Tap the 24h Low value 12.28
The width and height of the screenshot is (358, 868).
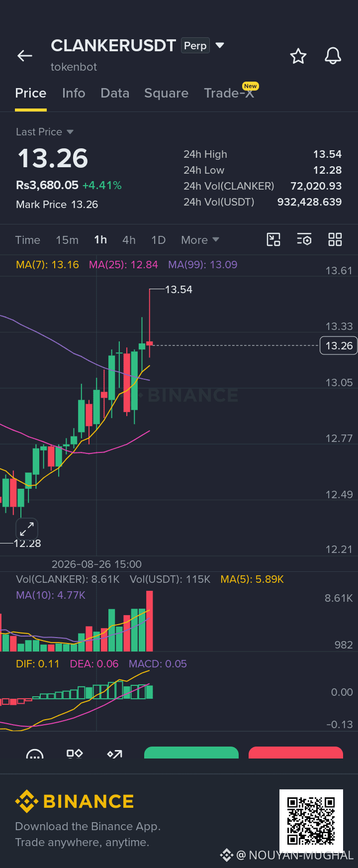click(x=327, y=170)
